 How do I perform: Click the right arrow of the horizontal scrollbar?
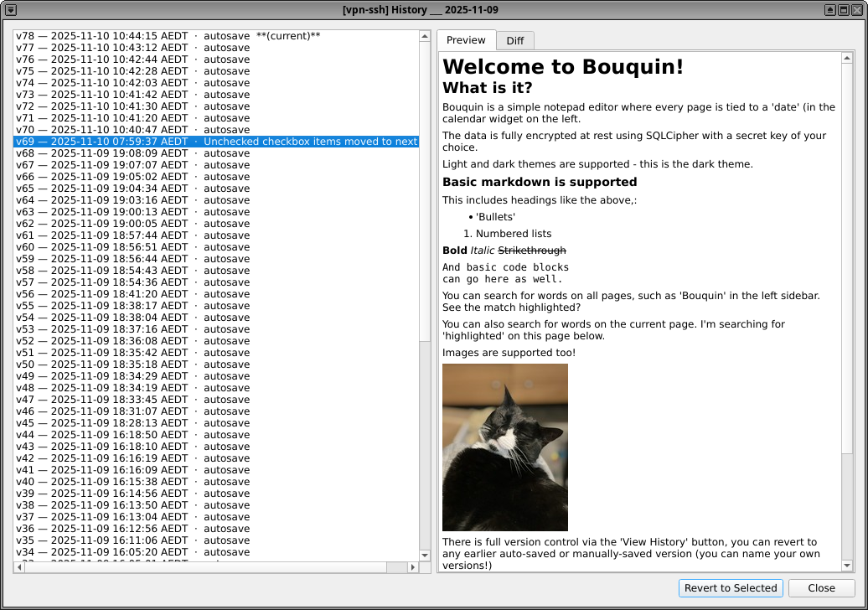(412, 566)
